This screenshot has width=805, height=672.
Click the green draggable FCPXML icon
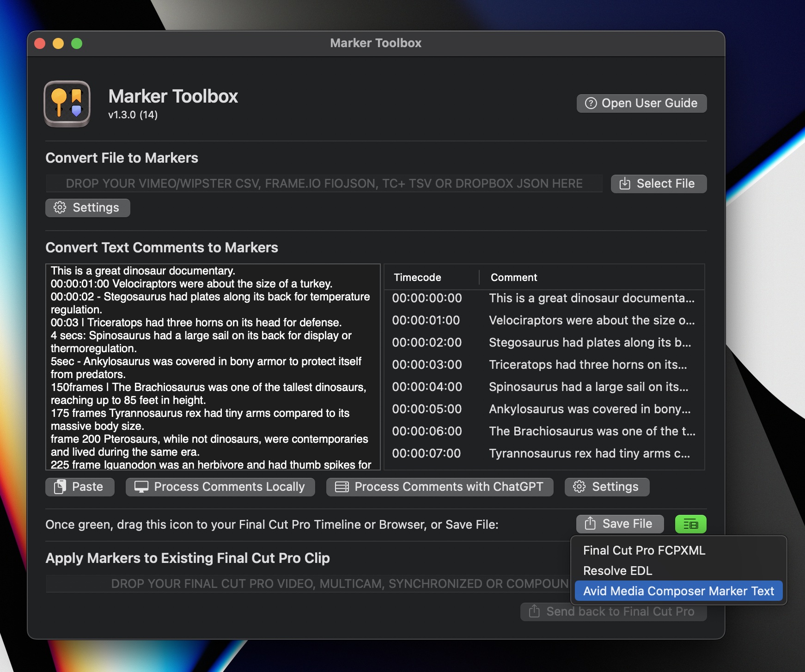690,524
